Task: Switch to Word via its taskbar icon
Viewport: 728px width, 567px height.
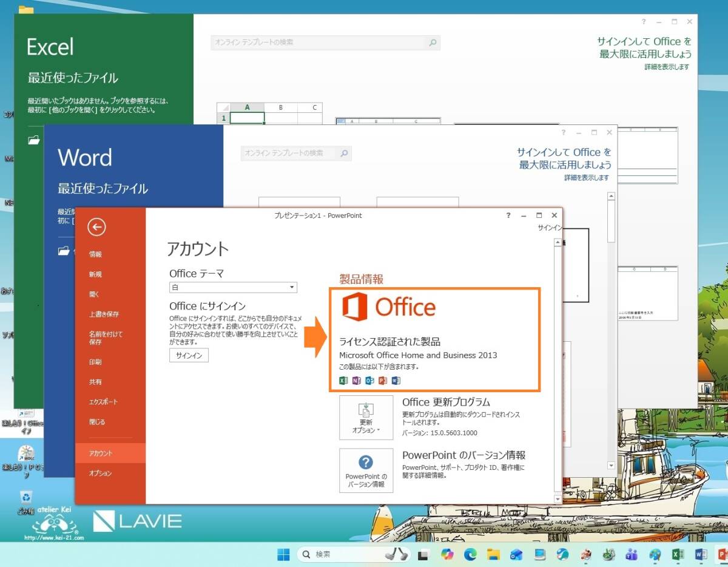Action: pyautogui.click(x=701, y=554)
